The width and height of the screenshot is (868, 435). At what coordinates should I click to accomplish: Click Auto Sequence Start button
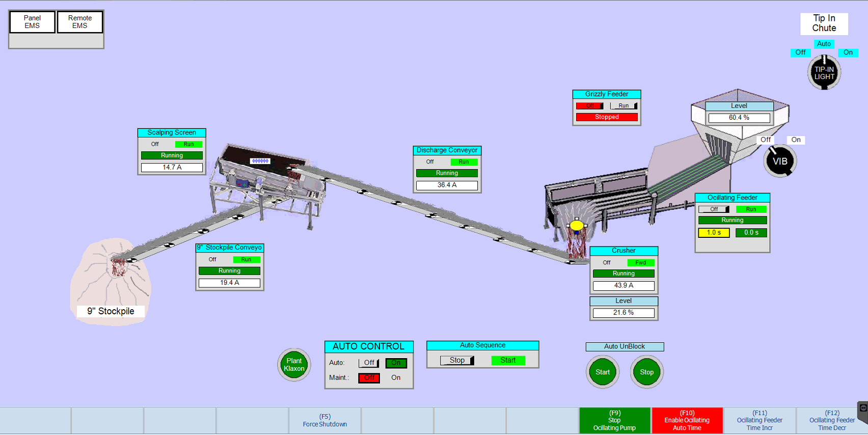tap(508, 360)
